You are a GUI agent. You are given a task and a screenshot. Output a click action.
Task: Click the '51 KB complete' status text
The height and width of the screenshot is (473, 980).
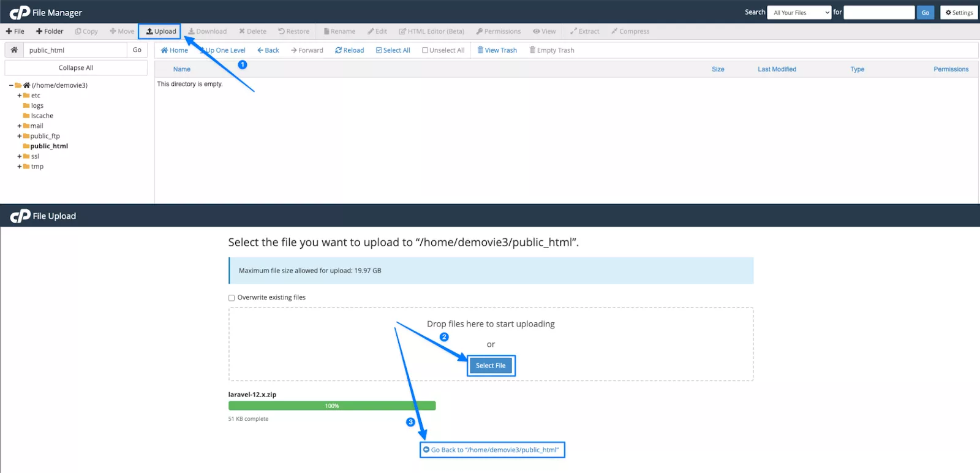pos(248,419)
